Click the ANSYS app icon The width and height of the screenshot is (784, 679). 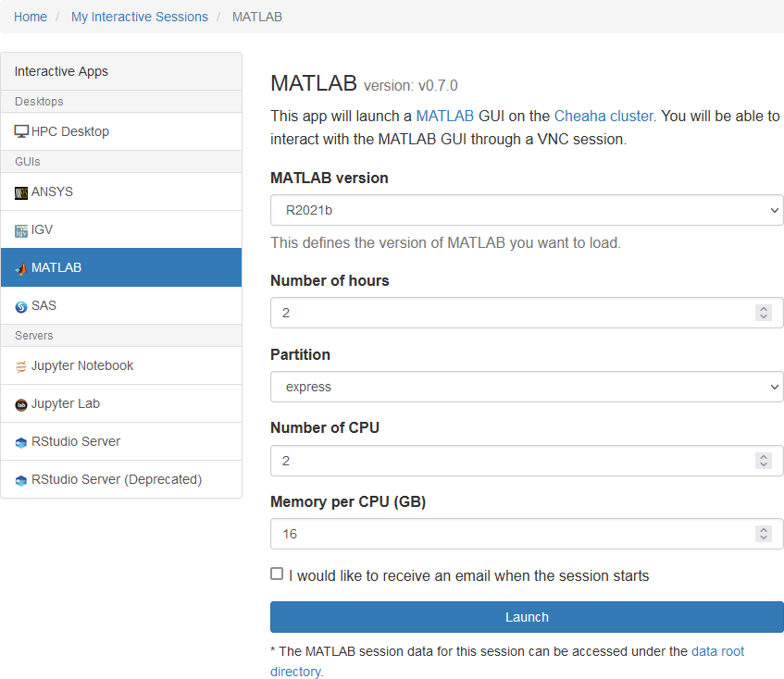[x=21, y=193]
